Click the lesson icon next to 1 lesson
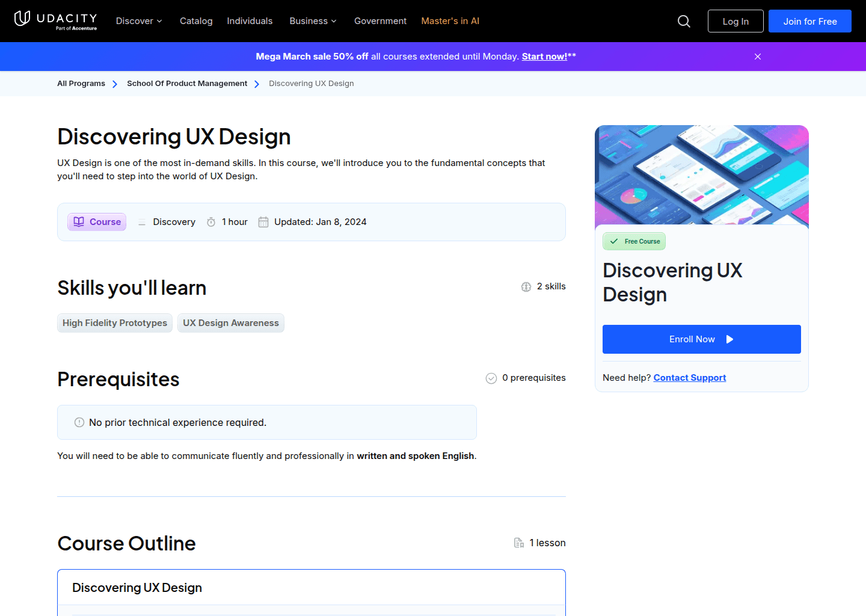The image size is (866, 616). pyautogui.click(x=518, y=542)
